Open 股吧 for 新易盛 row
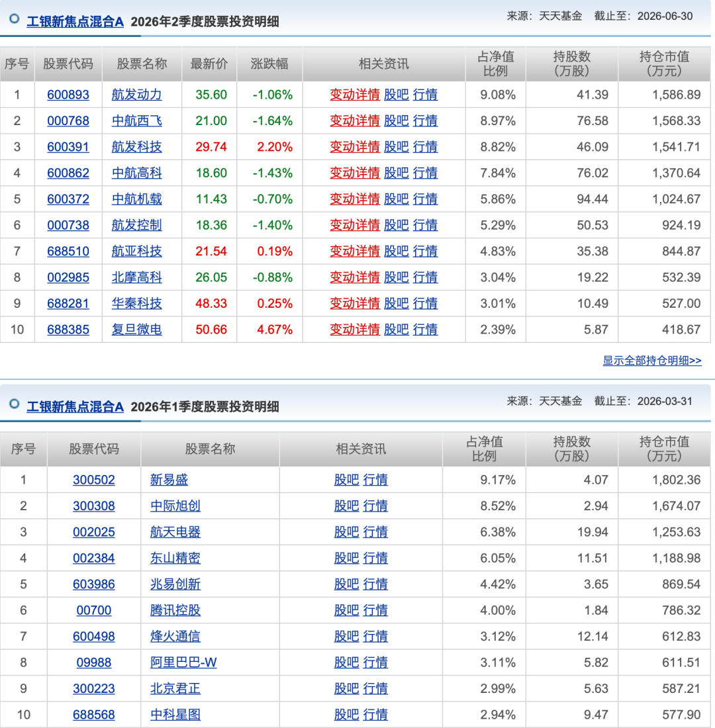The image size is (715, 728). click(x=347, y=480)
